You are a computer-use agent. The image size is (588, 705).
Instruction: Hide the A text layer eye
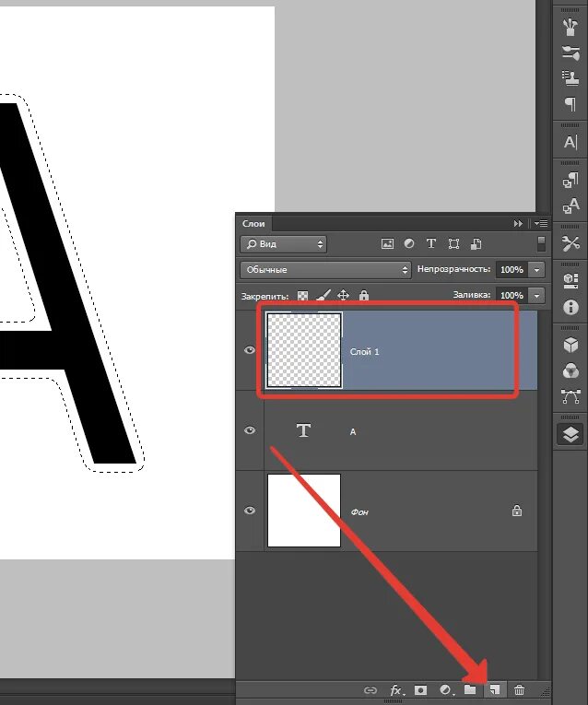click(x=250, y=430)
